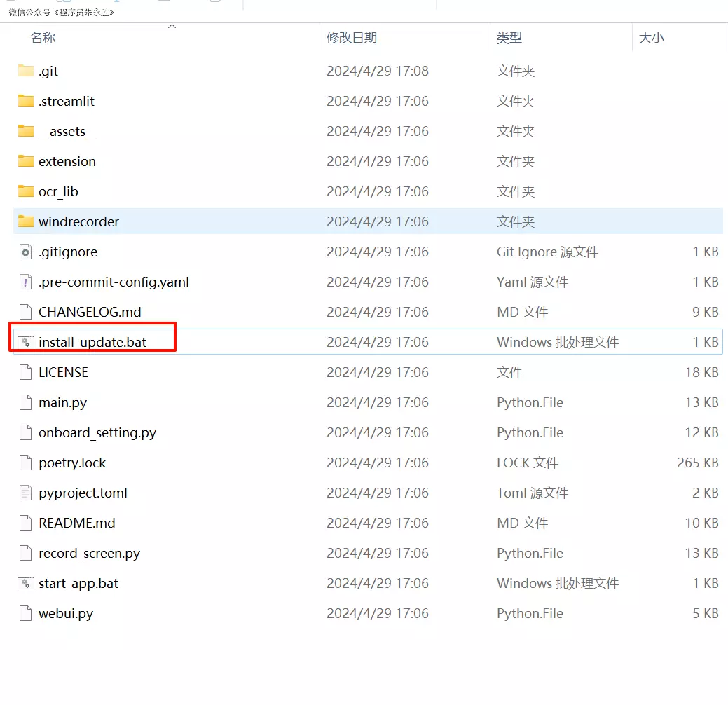Toggle sort arrow above the name column

coord(172,27)
